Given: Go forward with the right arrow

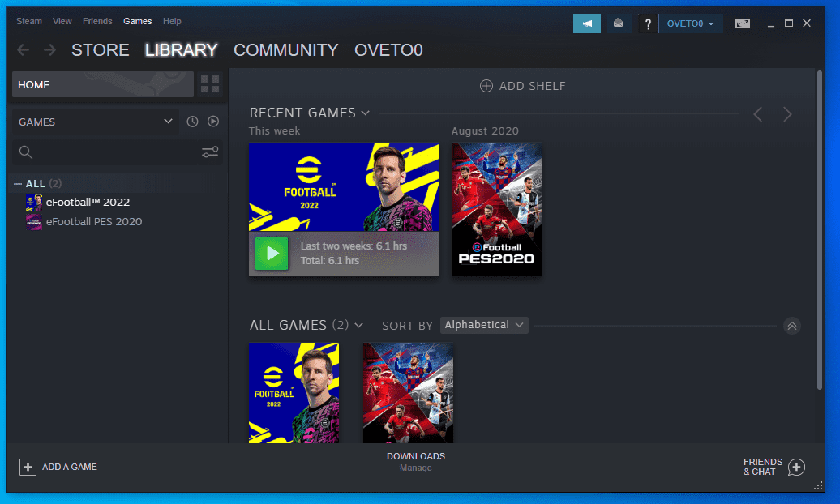Looking at the screenshot, I should (49, 49).
